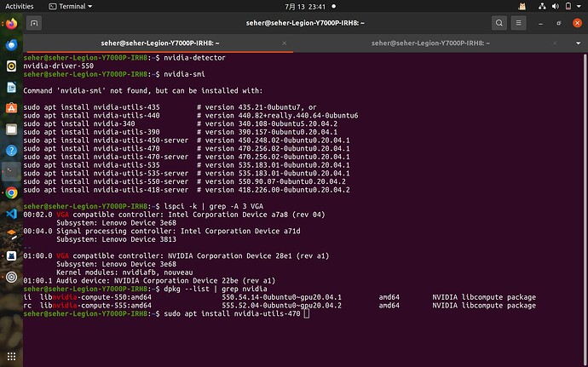
Task: Open a new terminal tab button
Action: click(x=34, y=23)
